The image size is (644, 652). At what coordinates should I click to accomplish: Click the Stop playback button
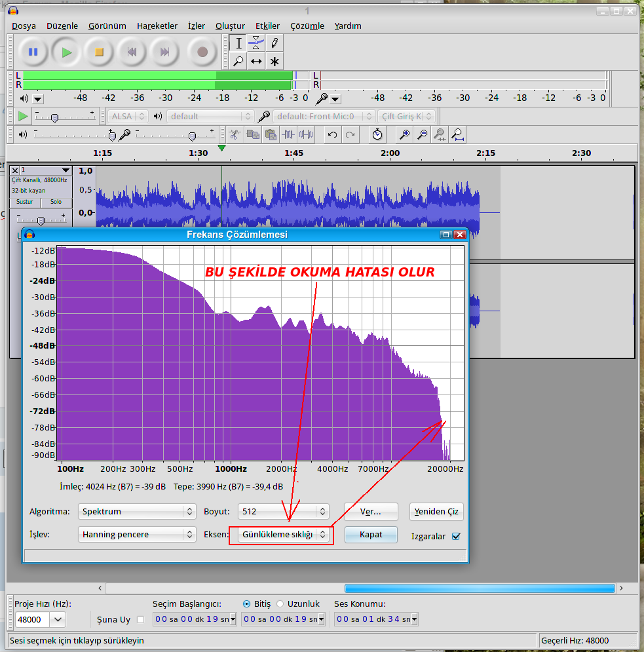tap(99, 52)
